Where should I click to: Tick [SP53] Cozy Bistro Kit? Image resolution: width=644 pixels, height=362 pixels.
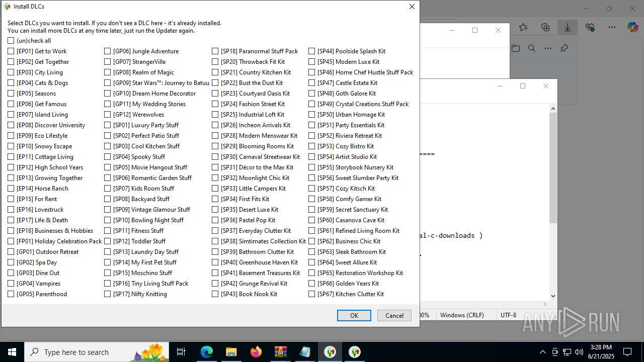312,146
